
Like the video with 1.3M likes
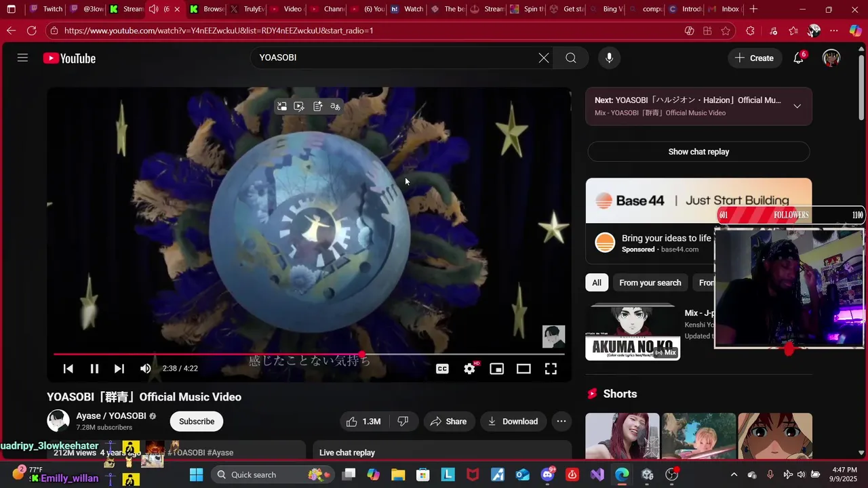click(x=363, y=422)
